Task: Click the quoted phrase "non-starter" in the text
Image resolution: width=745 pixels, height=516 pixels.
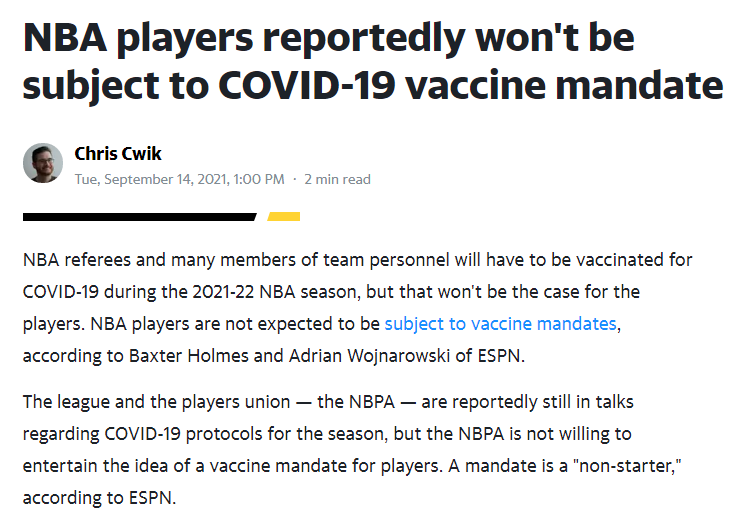Action: (627, 466)
